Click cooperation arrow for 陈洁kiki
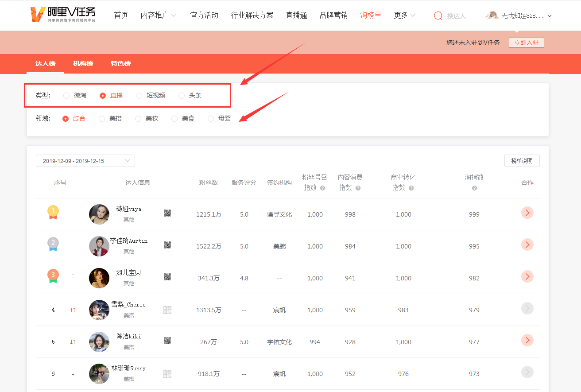Viewport: 581px width, 392px height. coord(527,340)
